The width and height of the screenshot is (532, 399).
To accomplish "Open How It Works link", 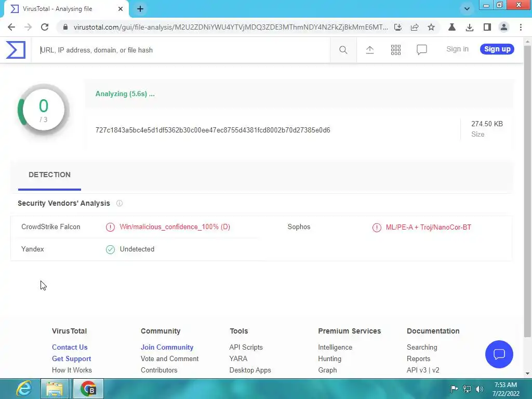I will click(72, 370).
